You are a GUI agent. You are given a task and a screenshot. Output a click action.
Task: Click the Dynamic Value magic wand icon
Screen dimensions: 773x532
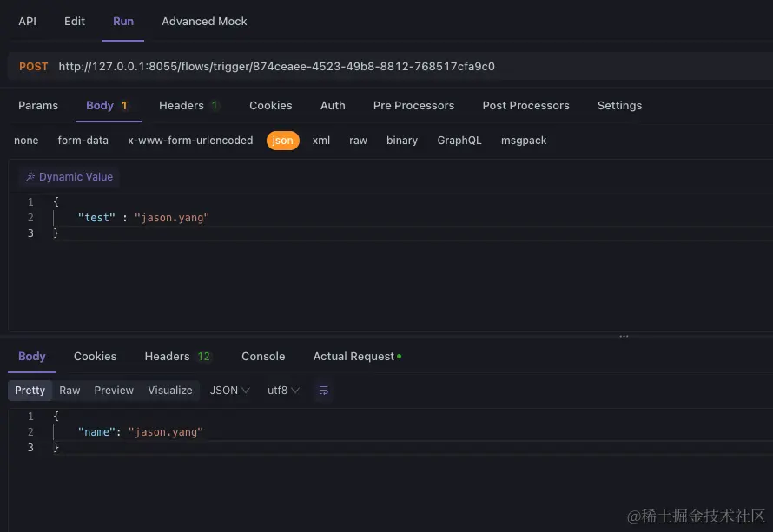click(30, 176)
